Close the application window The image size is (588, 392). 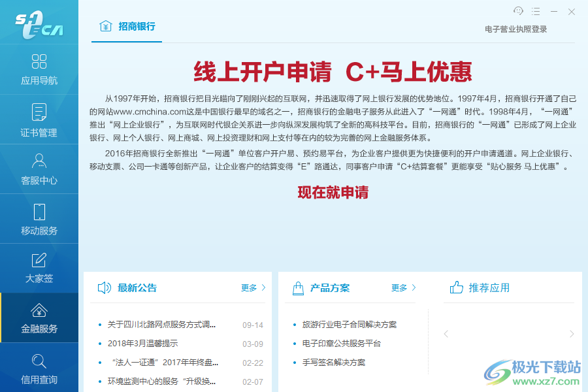click(x=572, y=12)
